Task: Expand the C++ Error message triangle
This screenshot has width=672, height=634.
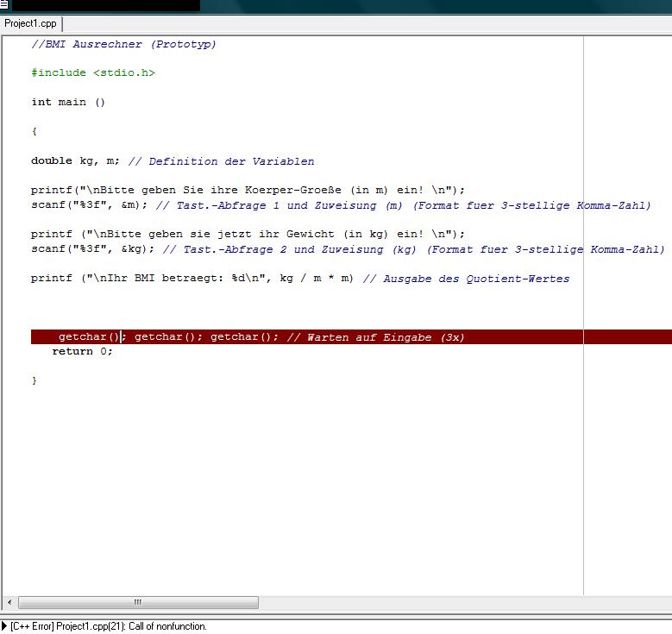Action: point(4,626)
